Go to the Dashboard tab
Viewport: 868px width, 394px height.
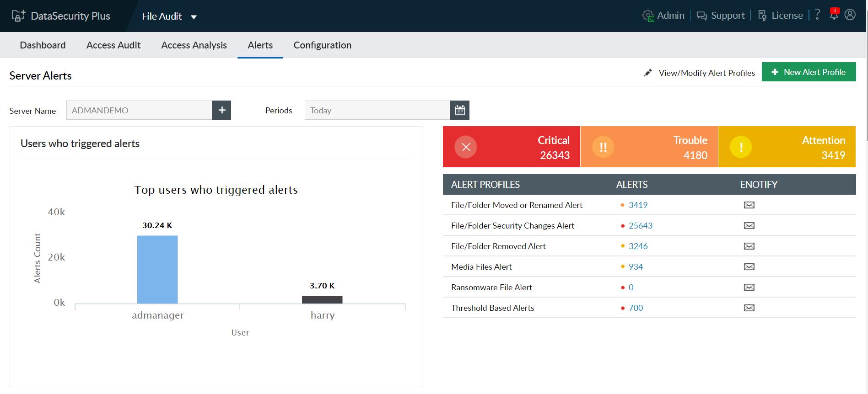point(43,45)
